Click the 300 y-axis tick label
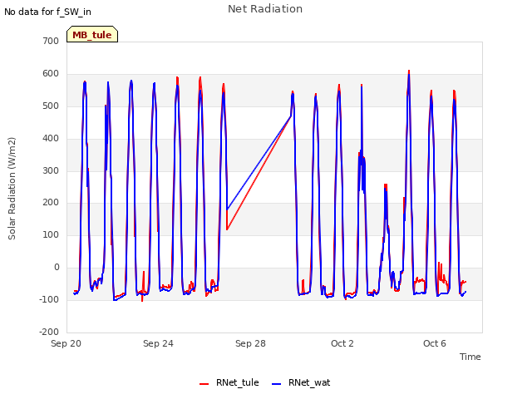532x399 pixels. [x=51, y=170]
